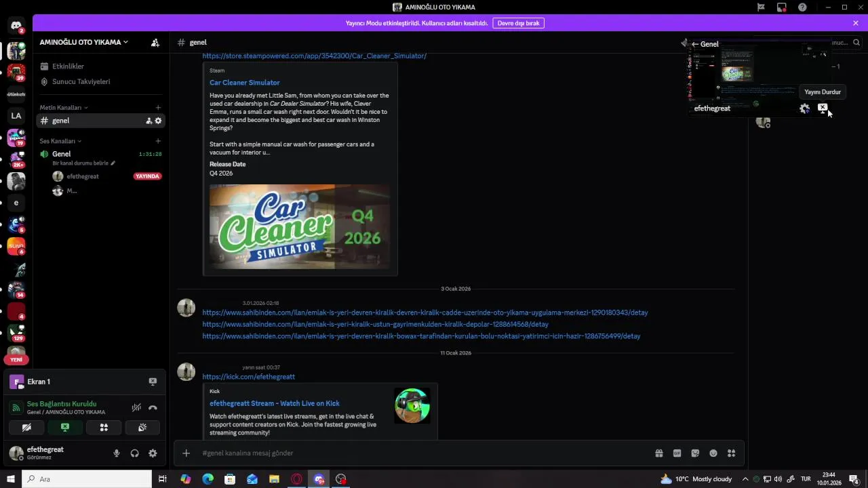868x488 pixels.
Task: Stop stream with Yayını Durdur icon
Action: click(x=823, y=108)
